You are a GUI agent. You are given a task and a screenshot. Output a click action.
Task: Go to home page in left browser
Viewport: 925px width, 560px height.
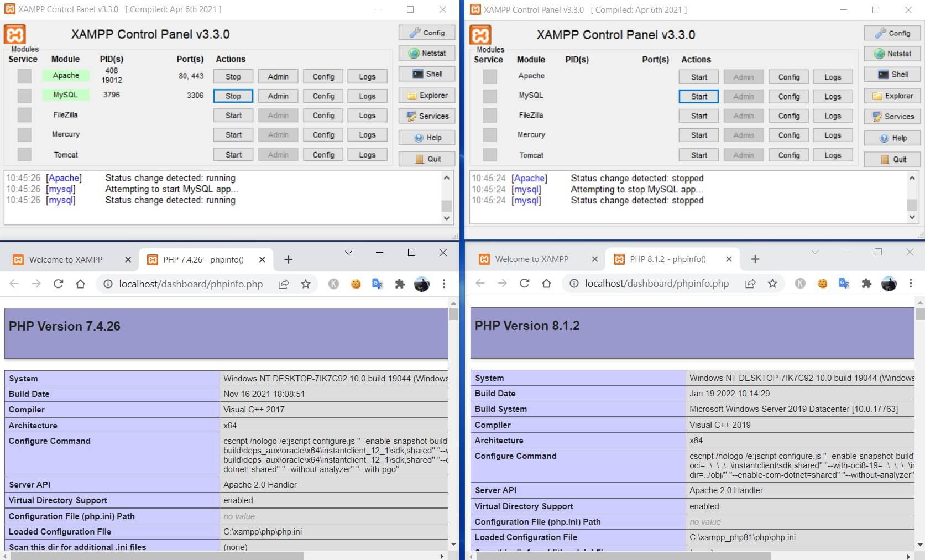pyautogui.click(x=80, y=284)
